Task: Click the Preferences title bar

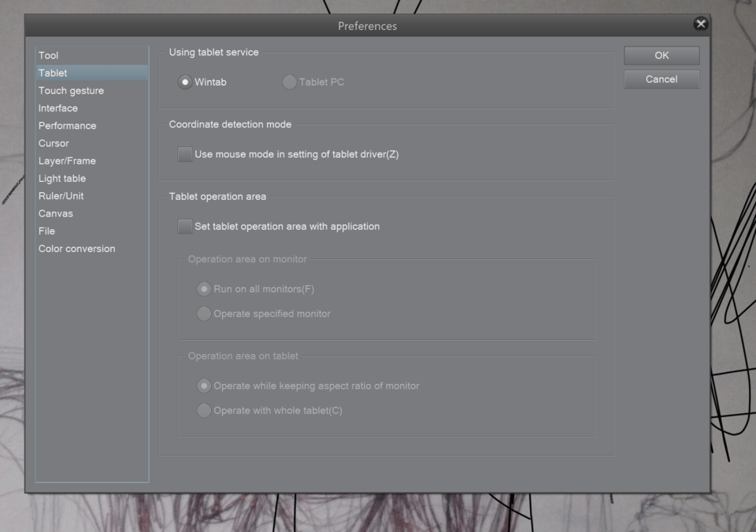Action: coord(368,26)
